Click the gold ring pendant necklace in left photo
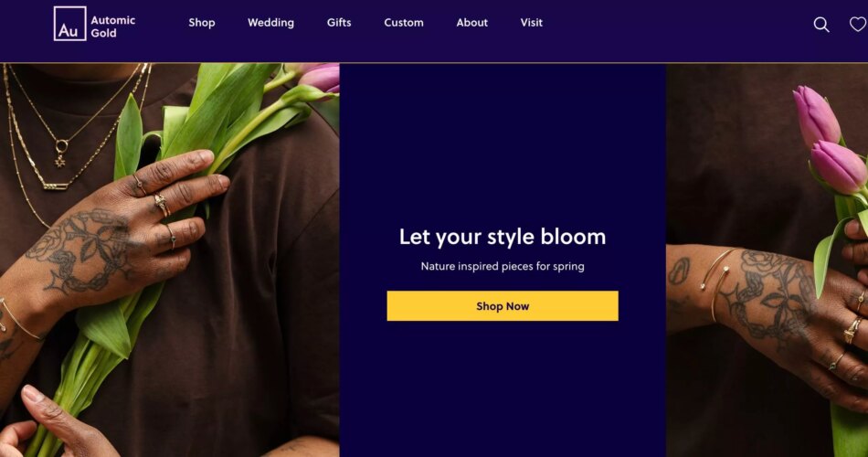Viewport: 868px width, 457px height. pos(60,153)
